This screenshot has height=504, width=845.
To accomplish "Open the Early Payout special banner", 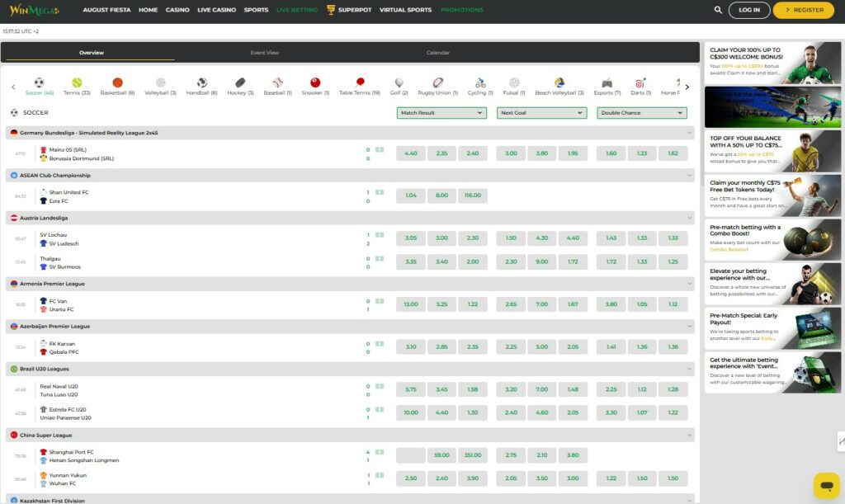I will tap(772, 328).
